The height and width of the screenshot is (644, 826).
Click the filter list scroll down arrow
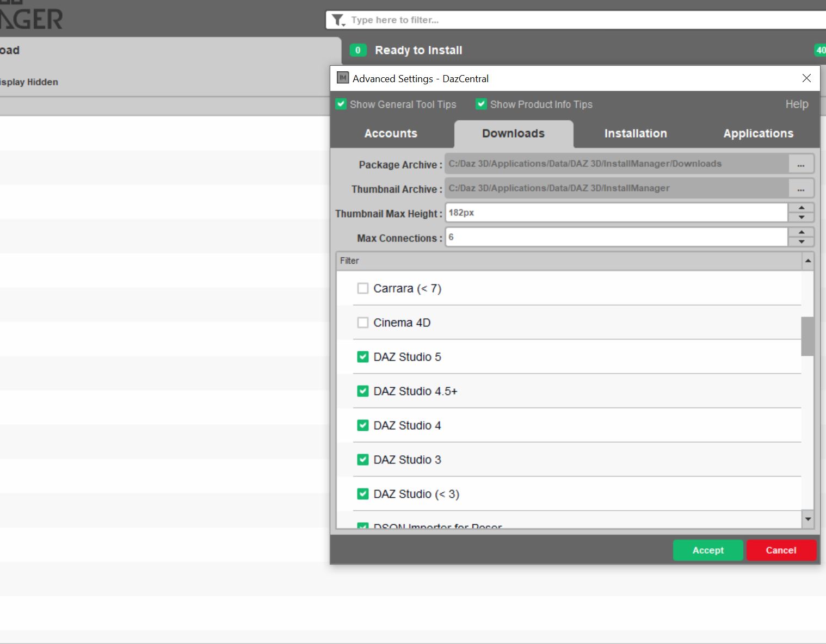[x=808, y=519]
